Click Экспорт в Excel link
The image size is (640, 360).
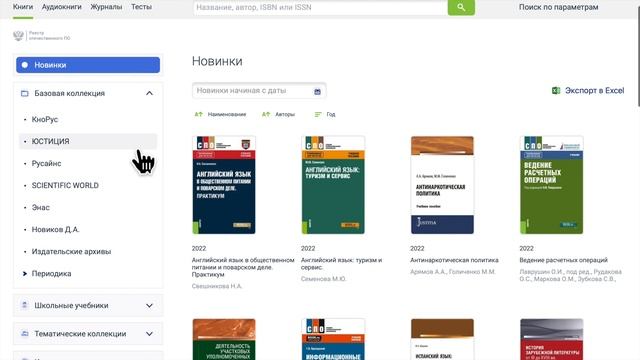(594, 91)
